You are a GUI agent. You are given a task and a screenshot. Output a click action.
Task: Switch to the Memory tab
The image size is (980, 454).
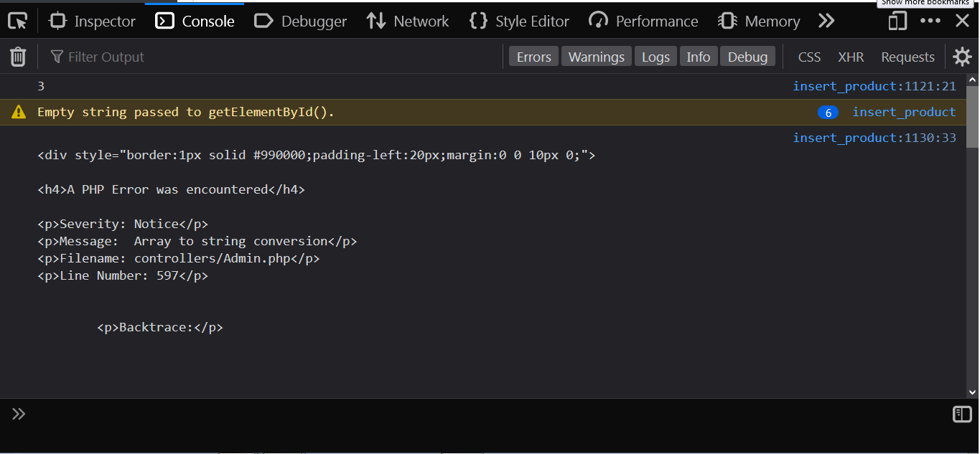coord(760,22)
